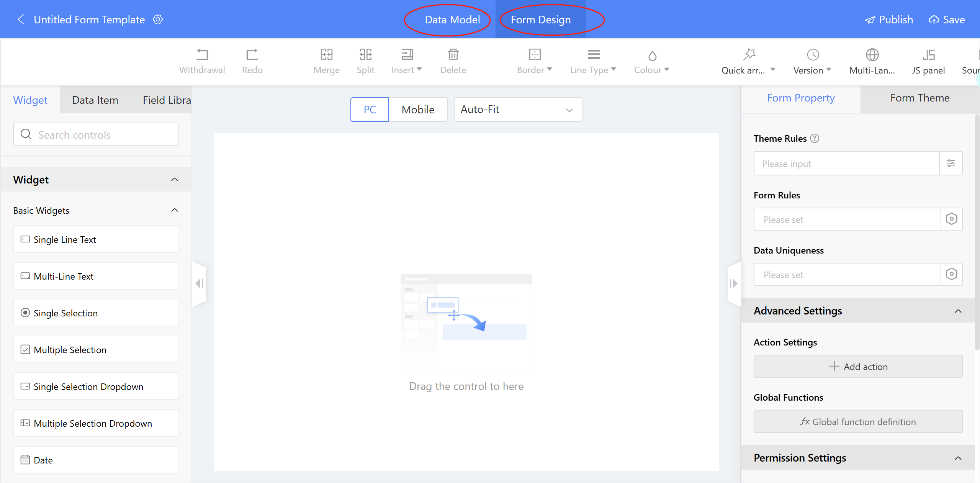Open the Form Theme tab
Viewport: 980px width, 483px height.
coord(919,98)
